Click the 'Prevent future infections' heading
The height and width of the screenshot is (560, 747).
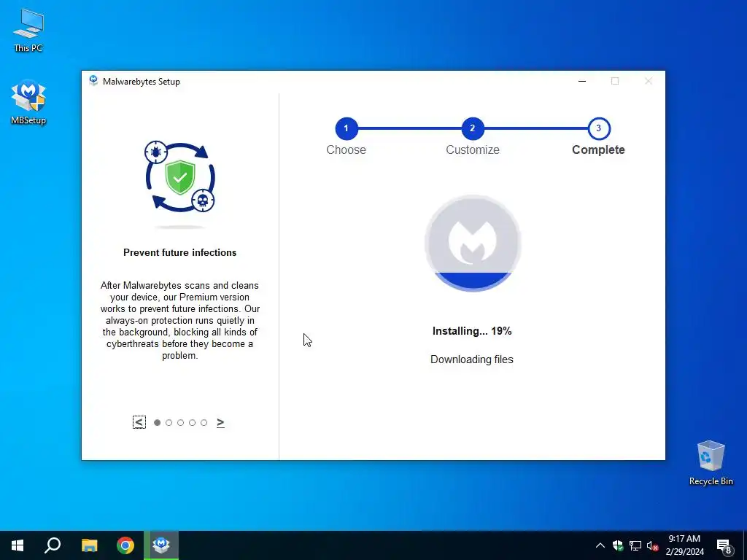(x=180, y=253)
